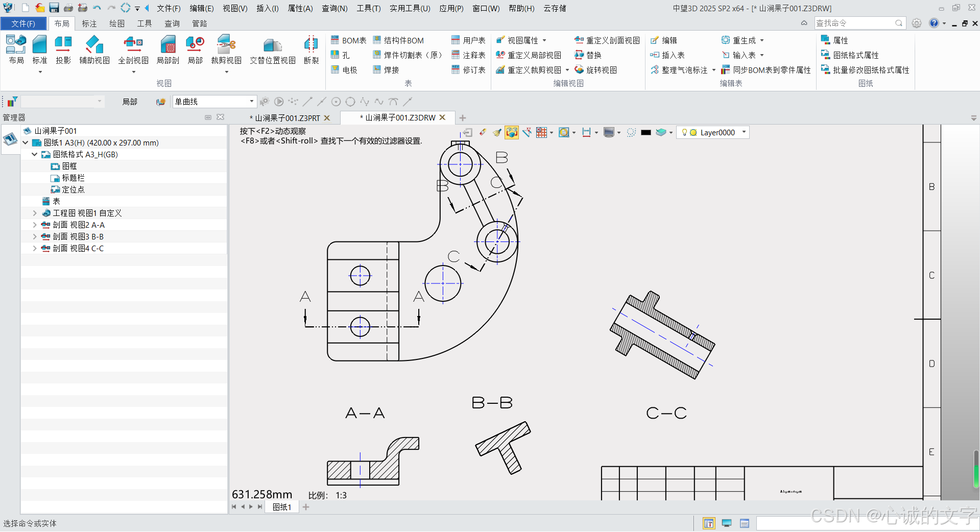Click the Save icon in quick access toolbar
This screenshot has height=532, width=980.
pos(54,8)
